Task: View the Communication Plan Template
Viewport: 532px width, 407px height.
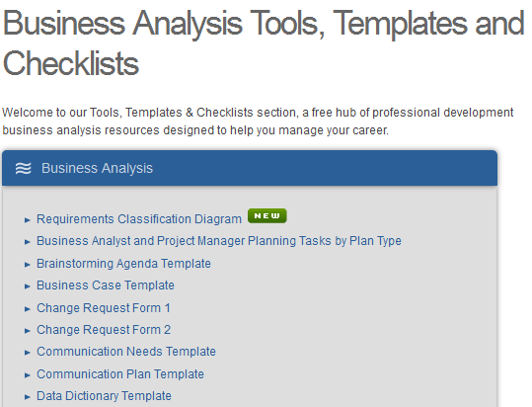Action: (x=120, y=374)
